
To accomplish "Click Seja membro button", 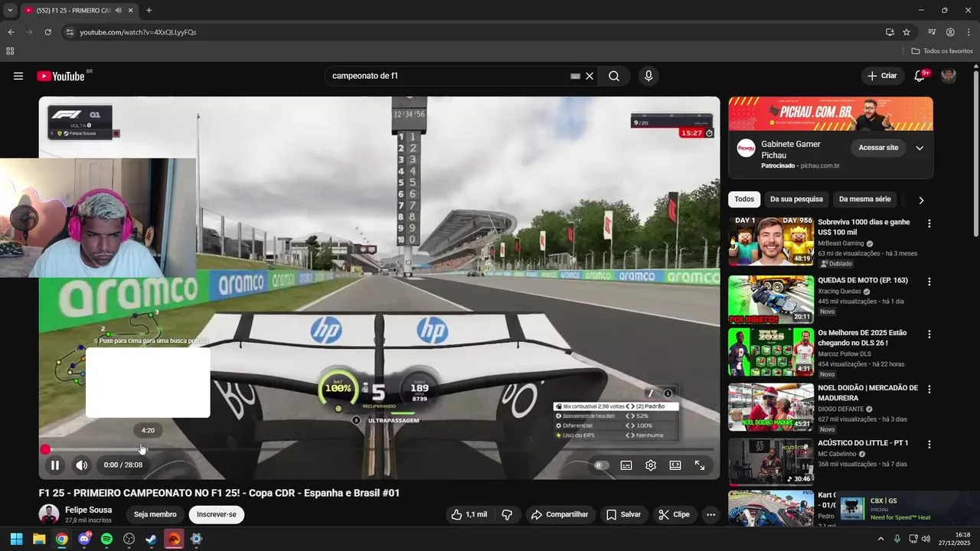I will 155,514.
